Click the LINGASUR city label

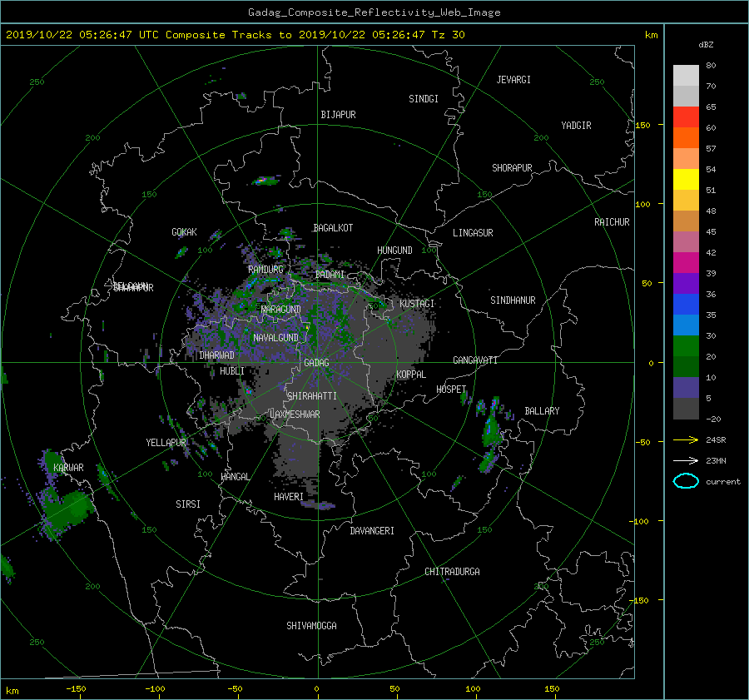[x=473, y=233]
